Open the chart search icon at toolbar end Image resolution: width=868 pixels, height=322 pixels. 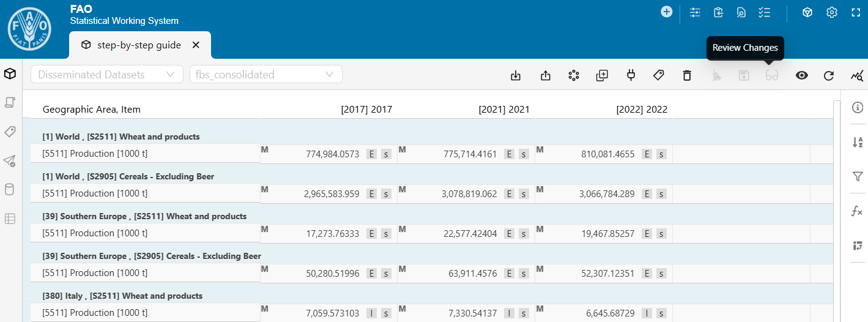857,75
